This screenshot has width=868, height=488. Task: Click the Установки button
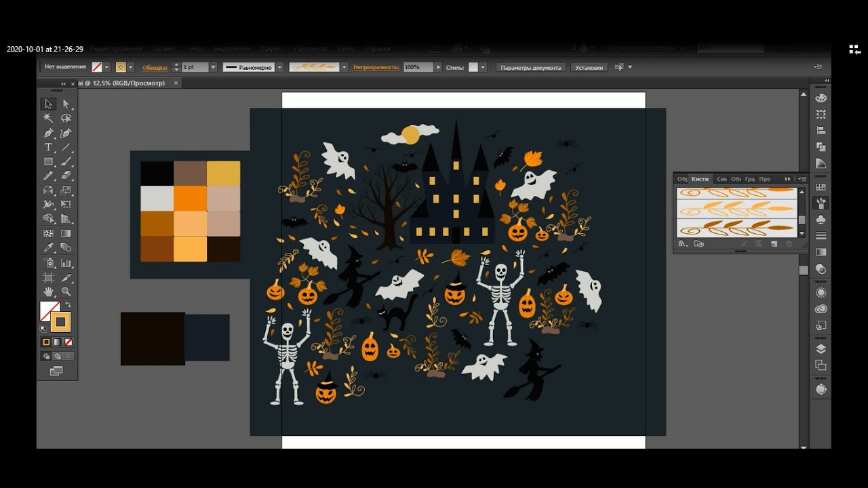(588, 67)
